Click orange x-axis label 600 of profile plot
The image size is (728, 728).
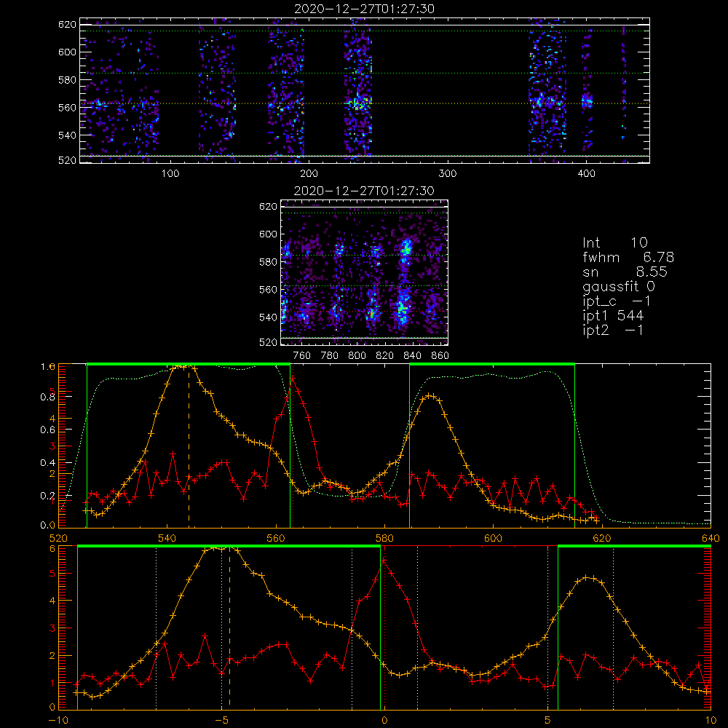(493, 538)
